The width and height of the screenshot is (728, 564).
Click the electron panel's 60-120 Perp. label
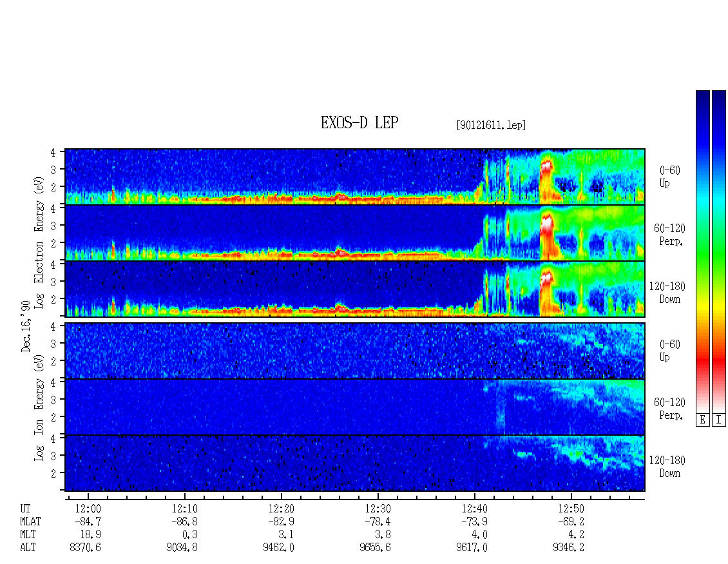pos(669,235)
